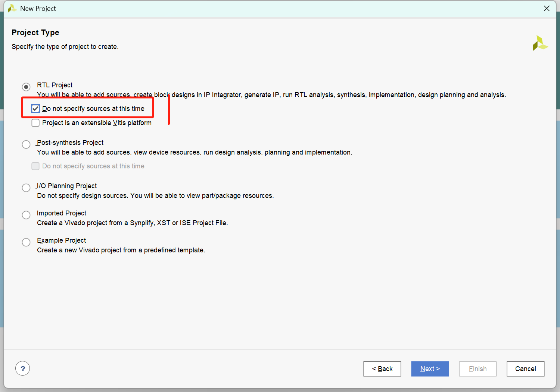The width and height of the screenshot is (560, 392).
Task: Select the I/O Planning Project radio button
Action: coord(26,188)
